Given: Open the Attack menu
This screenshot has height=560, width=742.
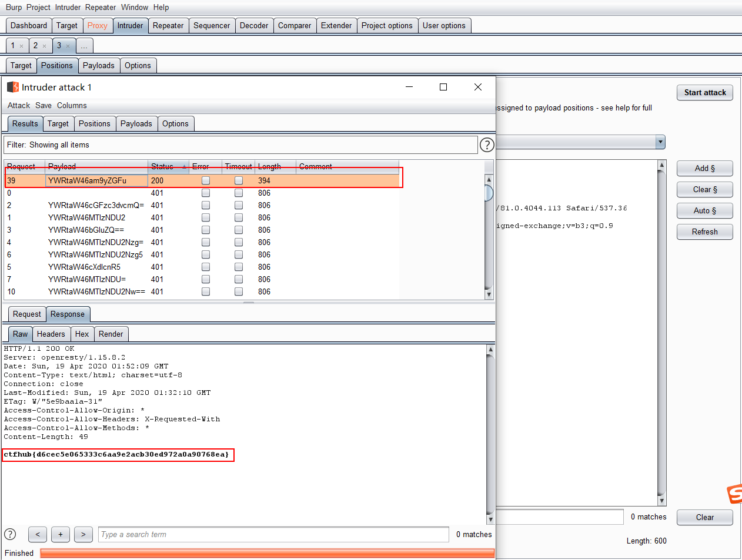Looking at the screenshot, I should point(19,105).
